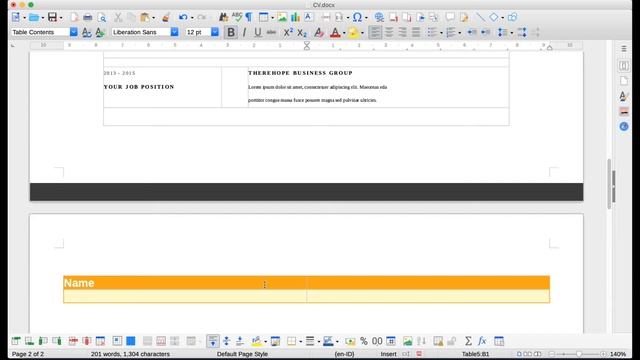This screenshot has height=360, width=640.
Task: Click the Insert Hyperlink globe icon
Action: (379, 17)
